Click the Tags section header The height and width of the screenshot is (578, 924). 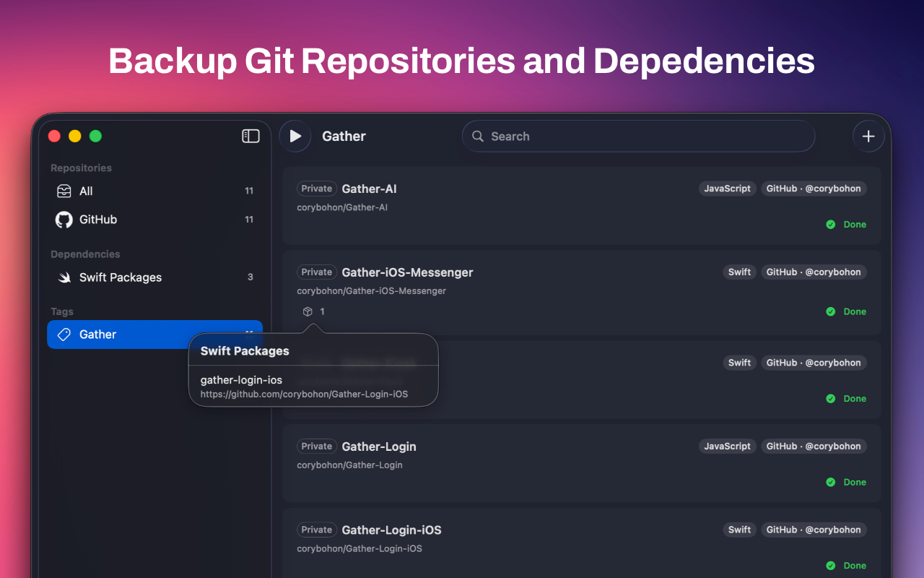pyautogui.click(x=62, y=311)
